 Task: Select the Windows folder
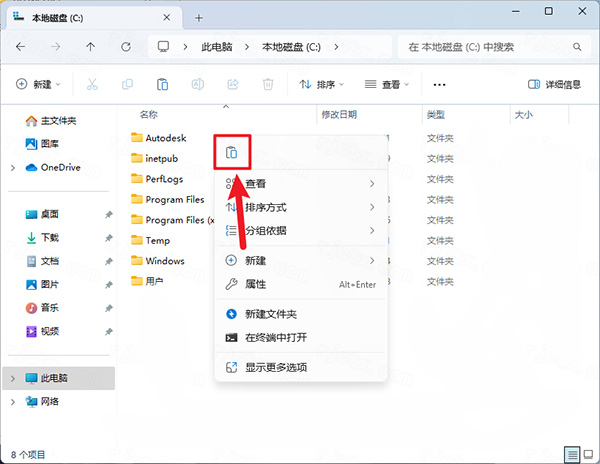click(158, 261)
